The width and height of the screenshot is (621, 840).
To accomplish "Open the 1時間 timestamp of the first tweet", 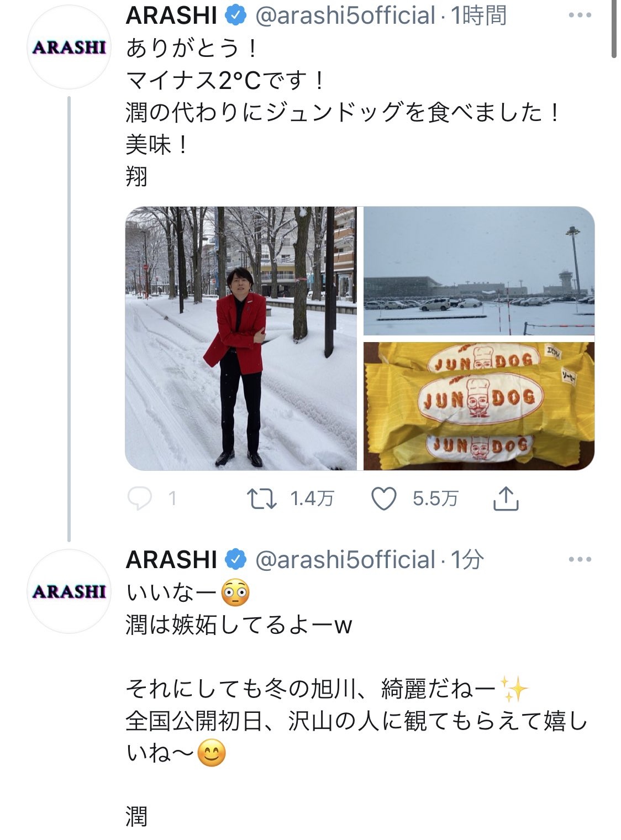I will pos(478,15).
